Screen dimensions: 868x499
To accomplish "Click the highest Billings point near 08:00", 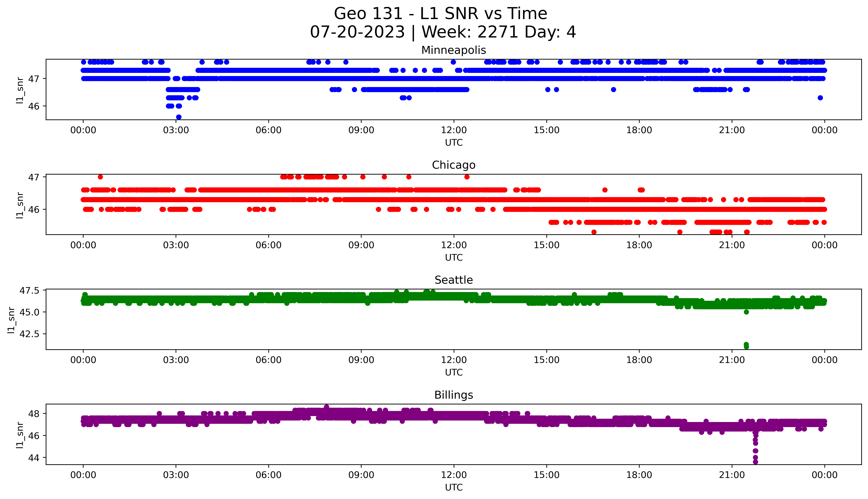I will (327, 407).
